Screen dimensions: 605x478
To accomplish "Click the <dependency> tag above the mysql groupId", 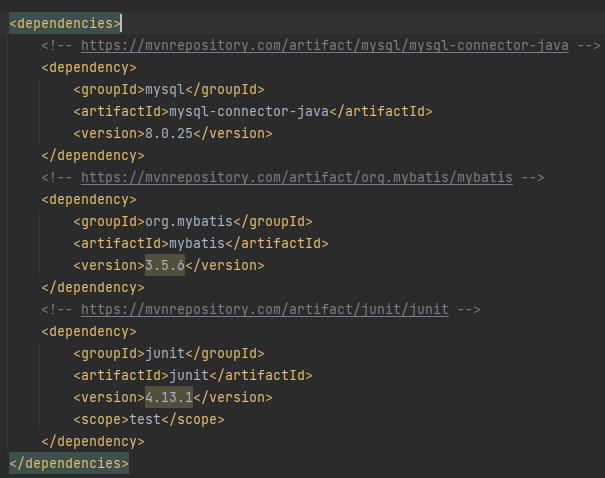I will (89, 68).
